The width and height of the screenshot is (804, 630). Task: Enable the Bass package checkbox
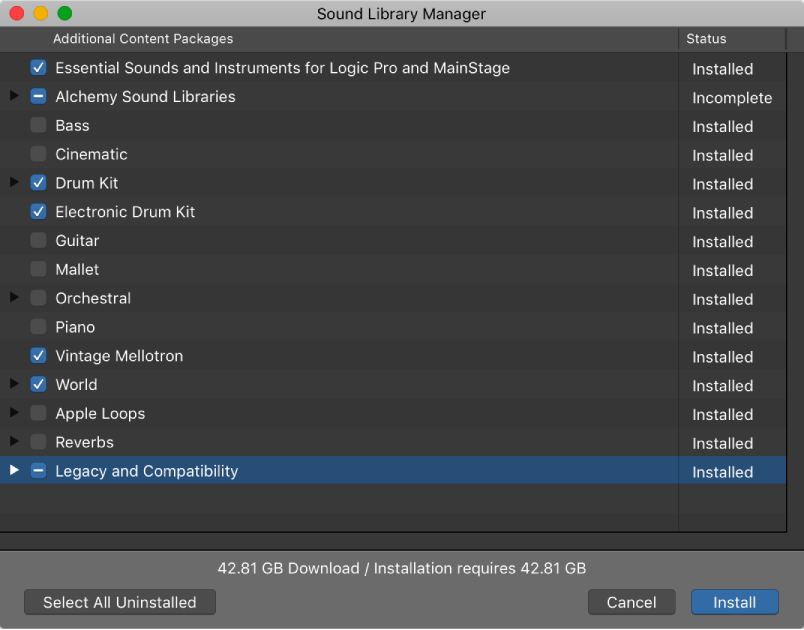click(37, 126)
